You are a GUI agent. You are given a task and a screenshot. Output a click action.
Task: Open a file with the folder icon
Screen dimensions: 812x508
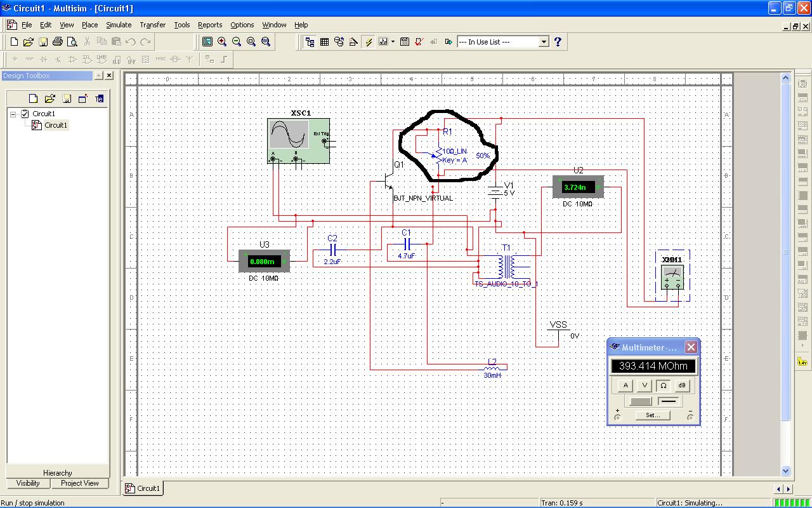[x=28, y=42]
